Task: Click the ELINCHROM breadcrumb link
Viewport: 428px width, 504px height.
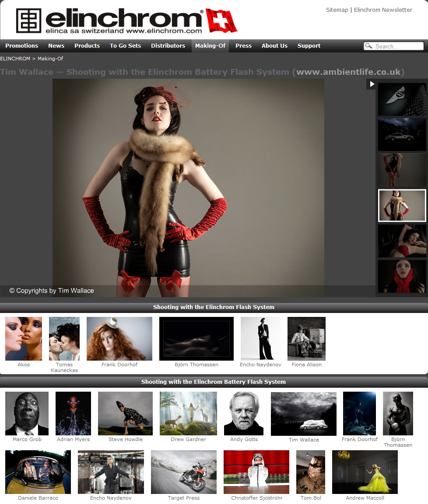Action: [x=15, y=59]
